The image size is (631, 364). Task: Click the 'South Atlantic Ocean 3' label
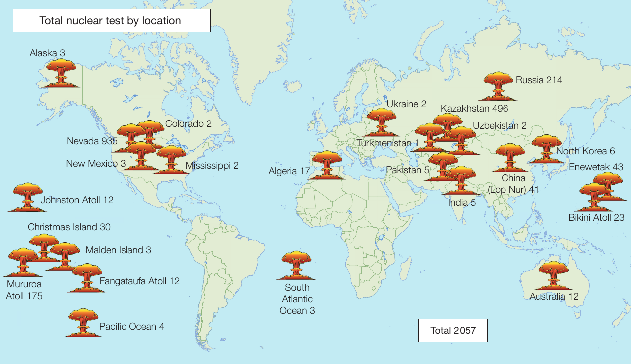tap(297, 299)
